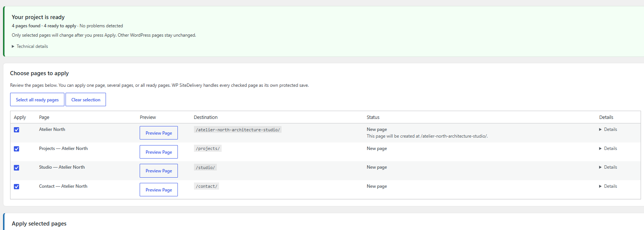Click the Status column header

coord(373,117)
